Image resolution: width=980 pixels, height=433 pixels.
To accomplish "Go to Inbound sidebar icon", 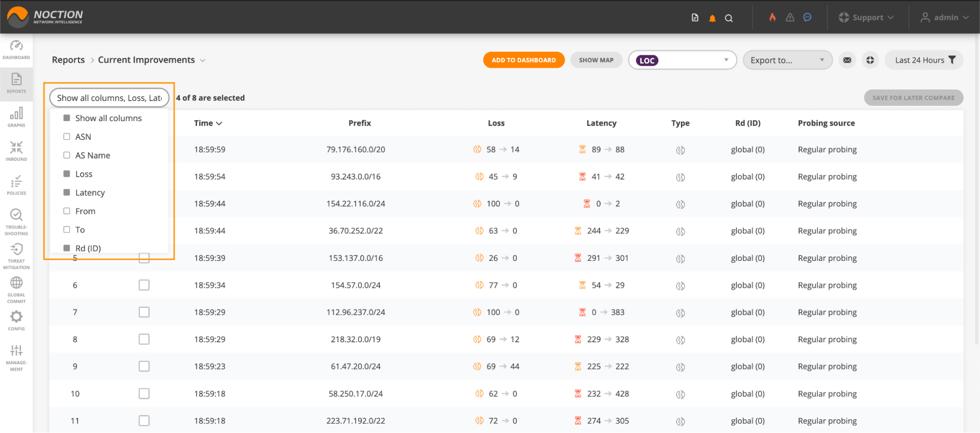I will pyautogui.click(x=16, y=151).
